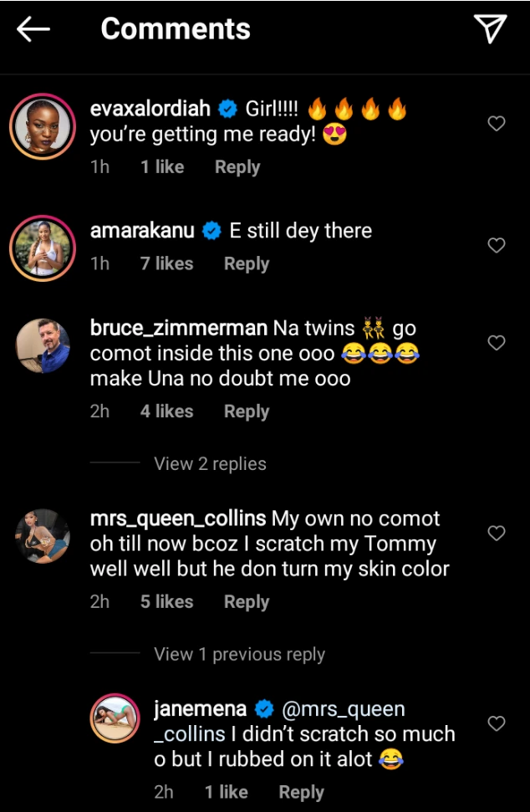Tap heart on mrs_queen_collins comment
This screenshot has height=812, width=530.
pyautogui.click(x=497, y=533)
